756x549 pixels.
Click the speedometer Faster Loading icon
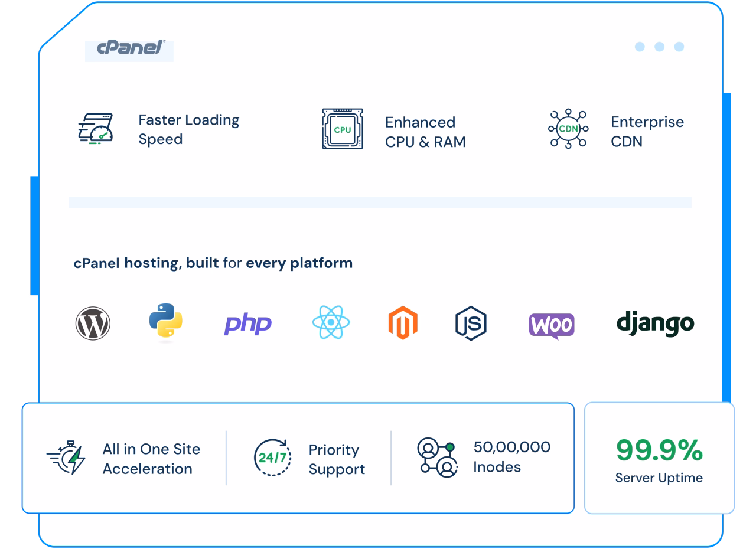[96, 129]
